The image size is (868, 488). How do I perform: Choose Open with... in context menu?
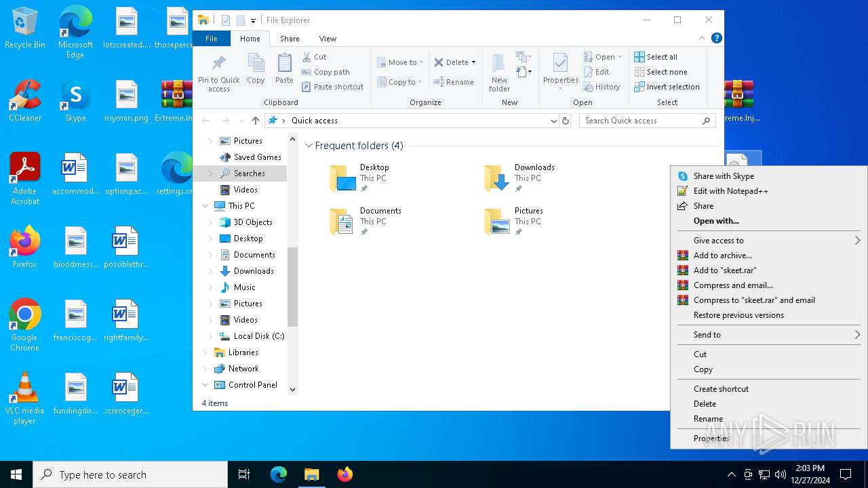tap(768, 221)
